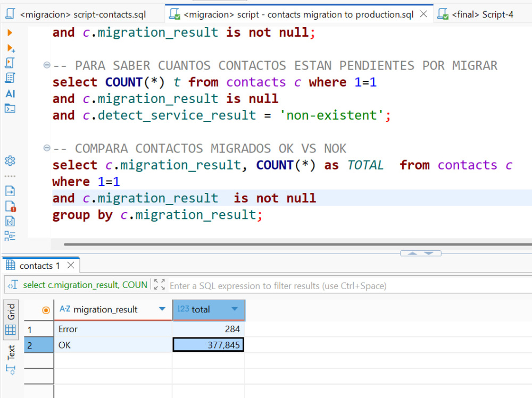Close the contacts 1 result tab
This screenshot has width=532, height=398.
pos(71,265)
